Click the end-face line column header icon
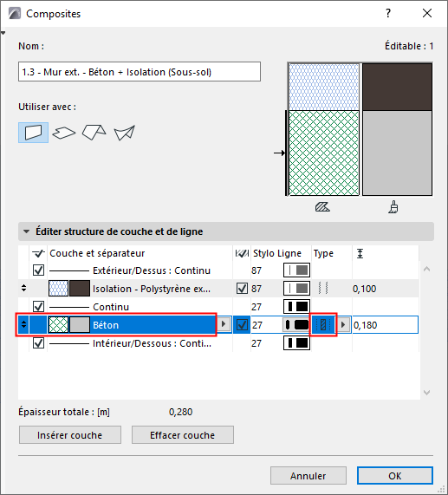 pos(242,253)
